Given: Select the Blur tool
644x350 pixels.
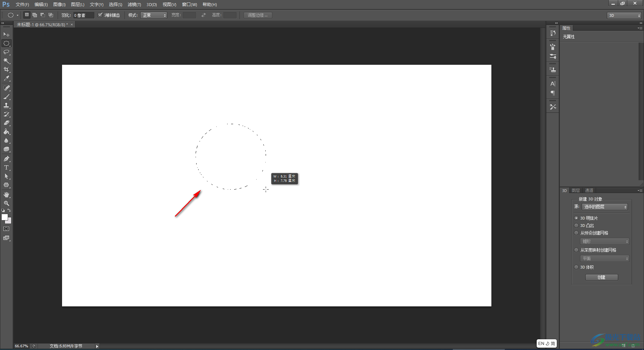Looking at the screenshot, I should click(x=6, y=140).
